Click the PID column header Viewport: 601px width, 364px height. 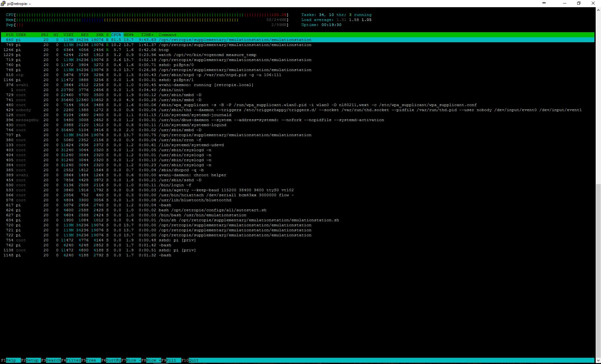pyautogui.click(x=10, y=35)
